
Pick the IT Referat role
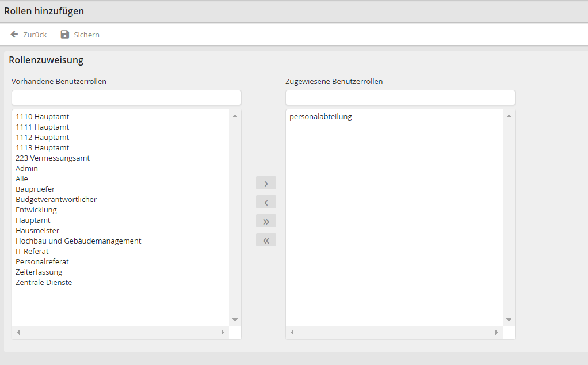click(32, 252)
